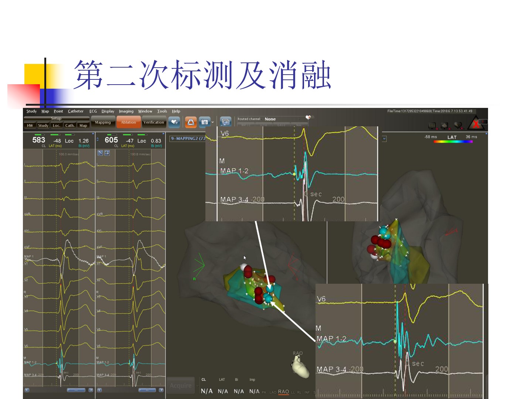Click the orange catheter toolbar icon

coord(191,122)
